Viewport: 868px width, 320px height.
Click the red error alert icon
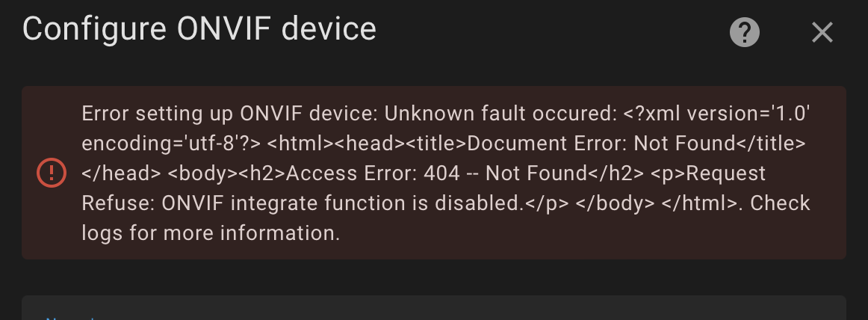point(52,173)
